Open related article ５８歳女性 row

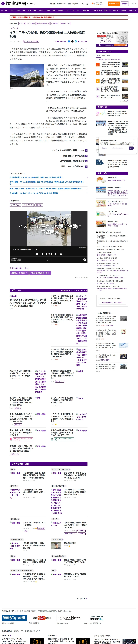tap(49, 193)
